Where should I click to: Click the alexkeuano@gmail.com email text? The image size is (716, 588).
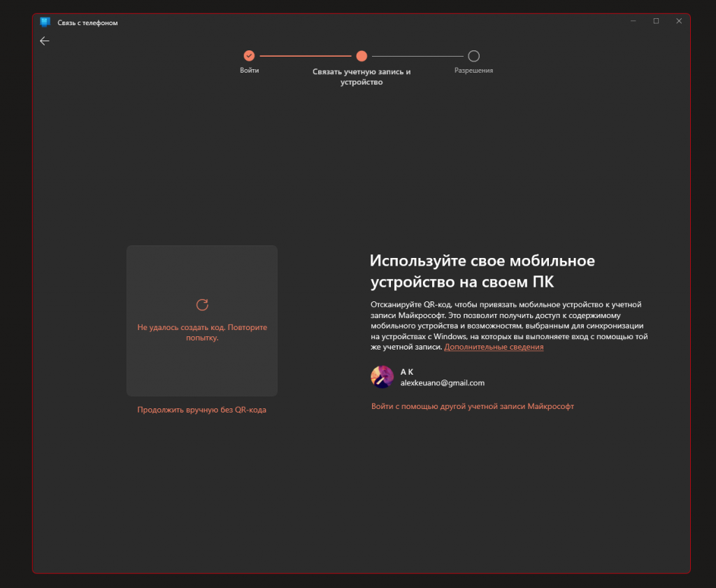click(x=443, y=383)
